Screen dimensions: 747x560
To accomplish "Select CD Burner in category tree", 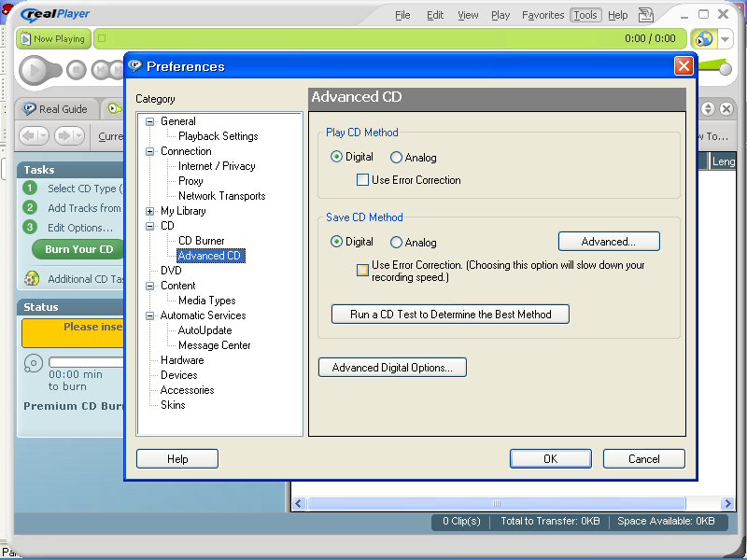I will coord(201,241).
